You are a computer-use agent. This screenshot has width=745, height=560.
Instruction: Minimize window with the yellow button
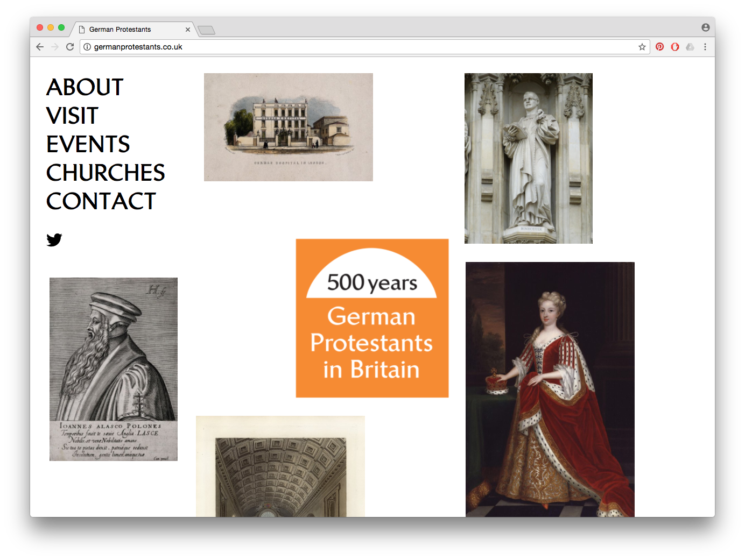tap(51, 27)
